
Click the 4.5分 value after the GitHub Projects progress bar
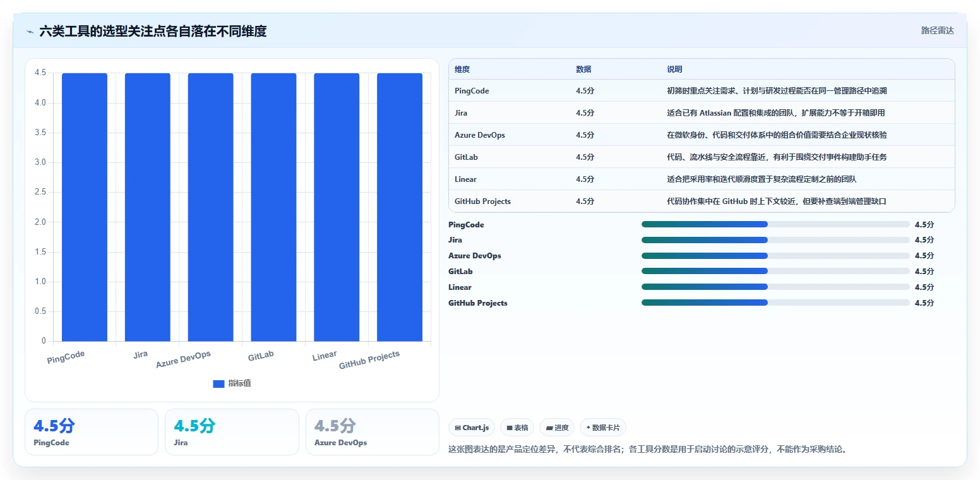pyautogui.click(x=924, y=303)
